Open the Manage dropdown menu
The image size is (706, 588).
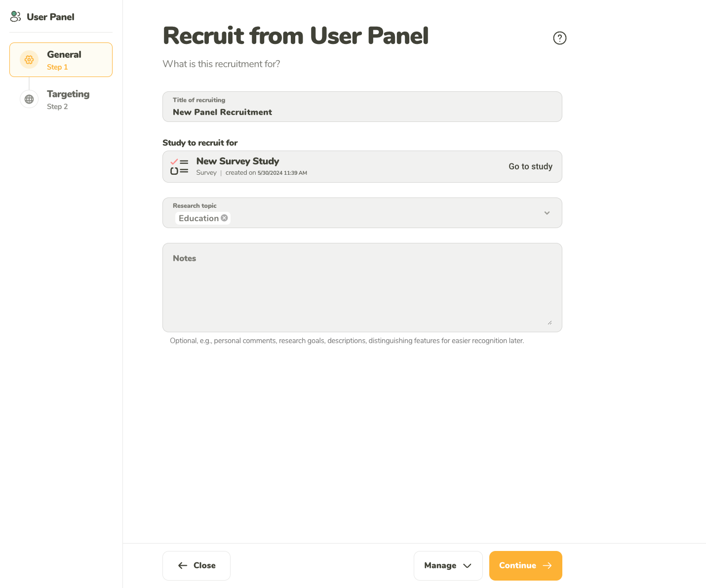pos(448,566)
